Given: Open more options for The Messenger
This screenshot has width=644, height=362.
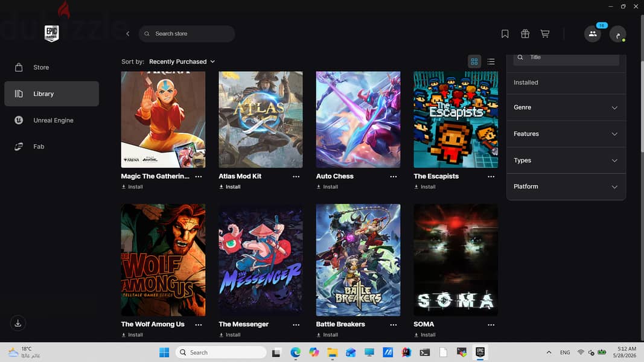Looking at the screenshot, I should point(296,325).
